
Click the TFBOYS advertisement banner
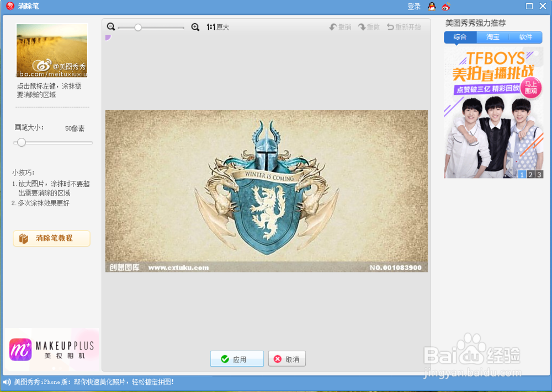click(x=493, y=113)
